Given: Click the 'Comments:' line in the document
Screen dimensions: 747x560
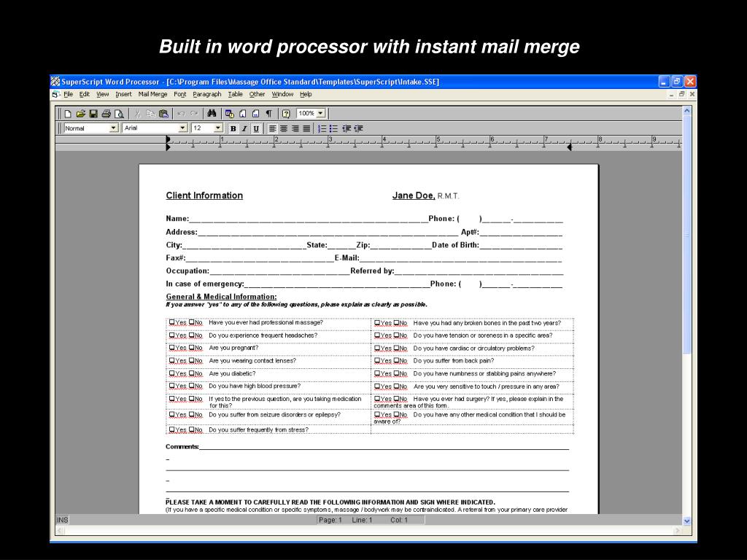Looking at the screenshot, I should [368, 447].
